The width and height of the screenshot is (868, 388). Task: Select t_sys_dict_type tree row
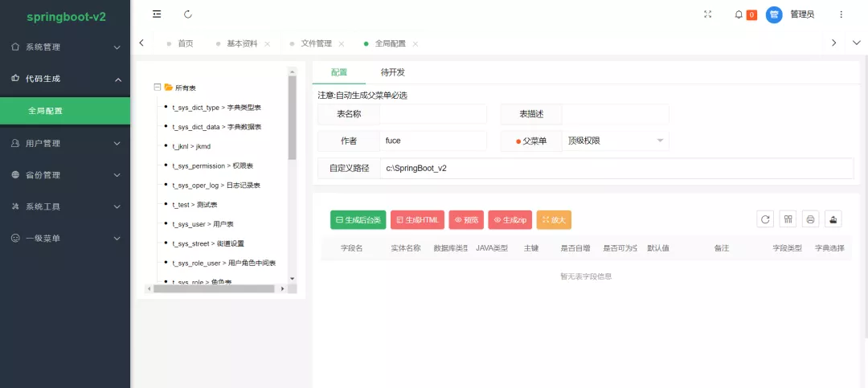216,108
